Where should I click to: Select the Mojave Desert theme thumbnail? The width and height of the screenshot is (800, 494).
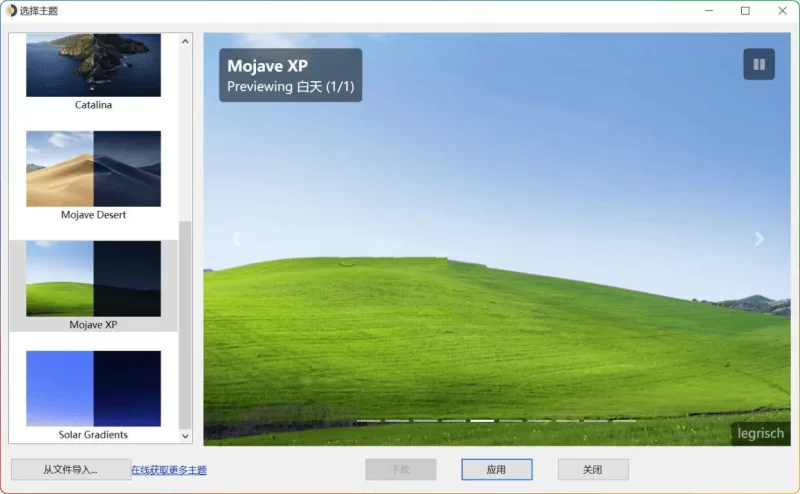click(x=93, y=169)
